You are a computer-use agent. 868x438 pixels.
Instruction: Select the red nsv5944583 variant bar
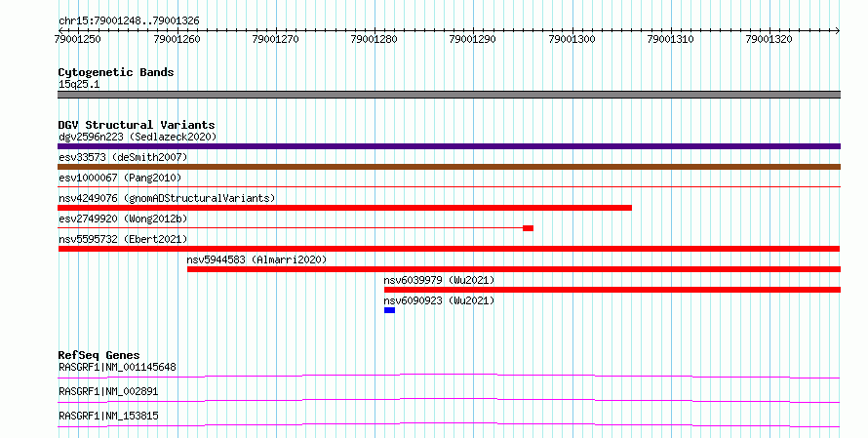514,269
